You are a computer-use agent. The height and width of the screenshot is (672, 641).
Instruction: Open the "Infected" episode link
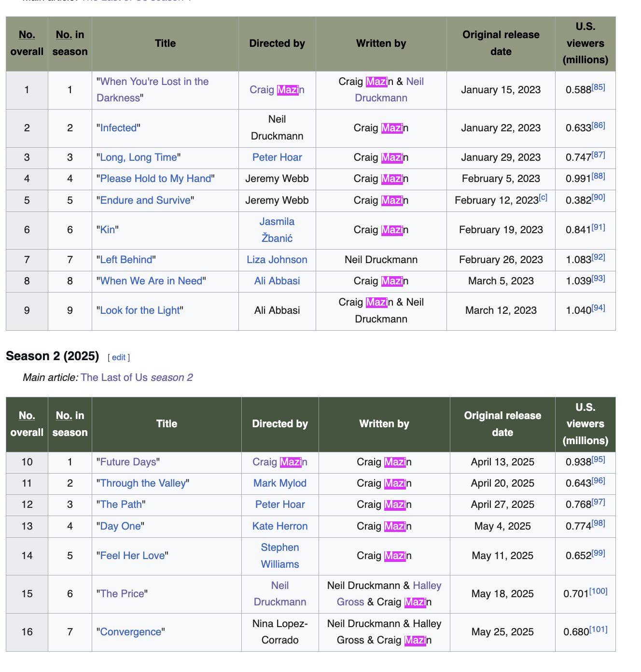[x=118, y=128]
